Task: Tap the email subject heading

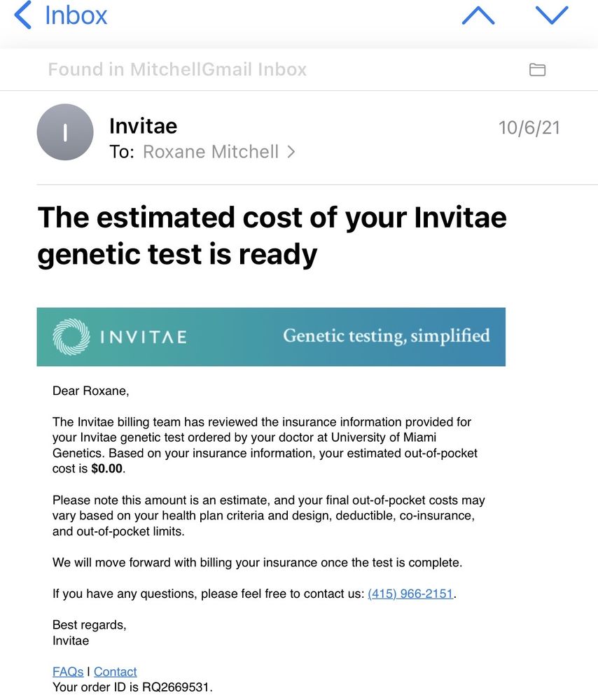Action: tap(272, 236)
